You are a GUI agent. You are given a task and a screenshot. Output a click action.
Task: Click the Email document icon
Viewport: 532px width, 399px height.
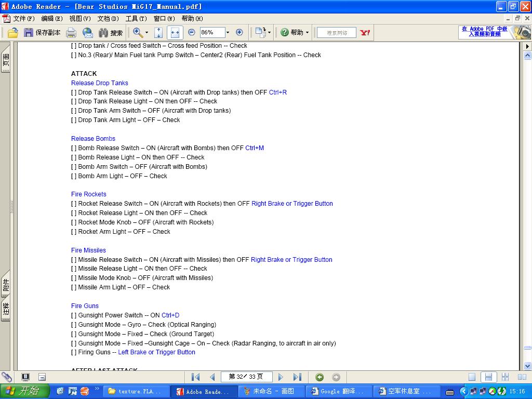(88, 33)
